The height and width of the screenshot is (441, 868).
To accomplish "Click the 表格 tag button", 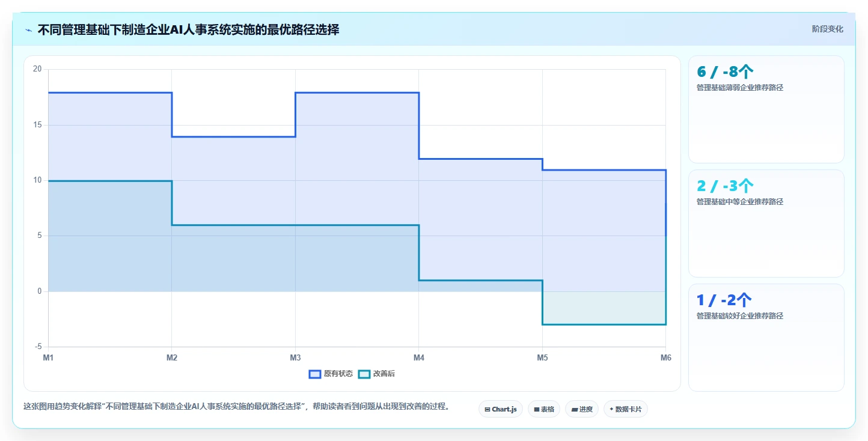I will (x=544, y=409).
